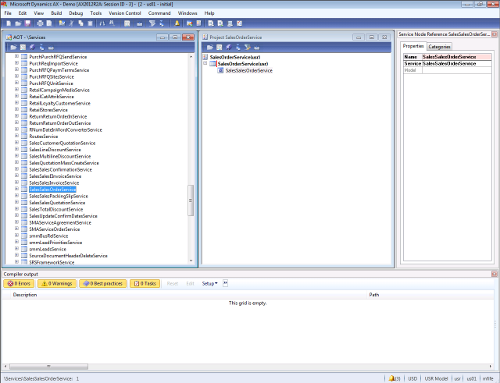Click the filter icon in Project window toolbar
Screen dimensions: 500x383
[x=247, y=47]
